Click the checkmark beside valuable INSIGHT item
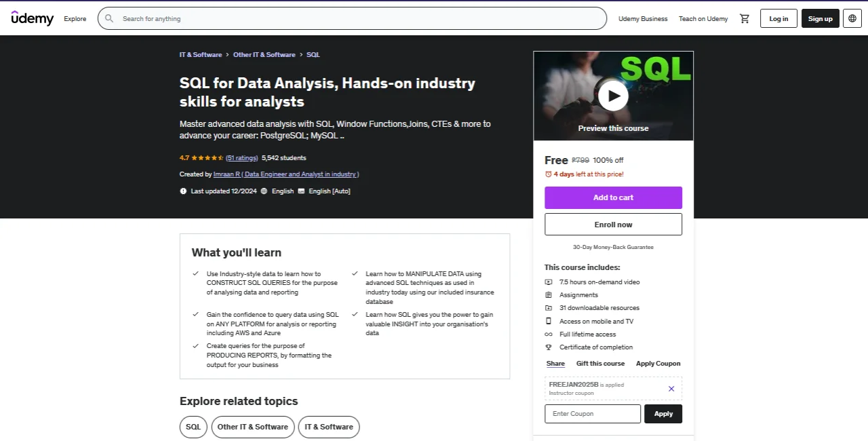The width and height of the screenshot is (868, 441). (355, 315)
